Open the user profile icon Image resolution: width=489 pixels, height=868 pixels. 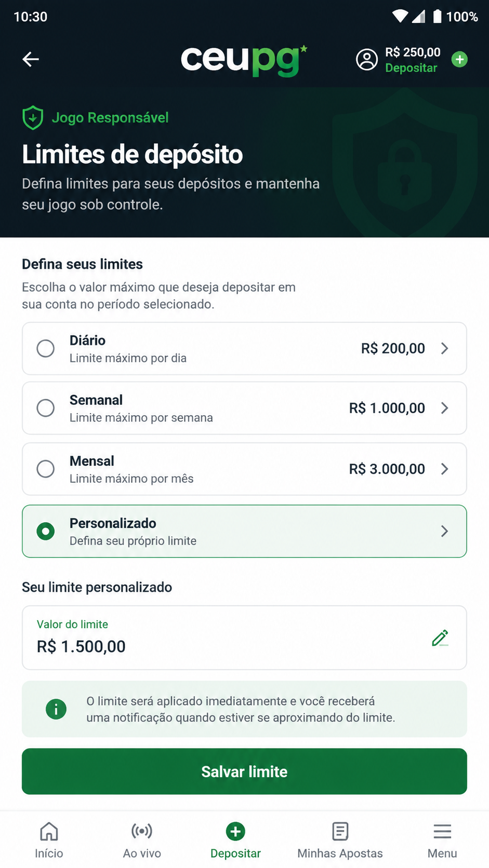tap(367, 60)
